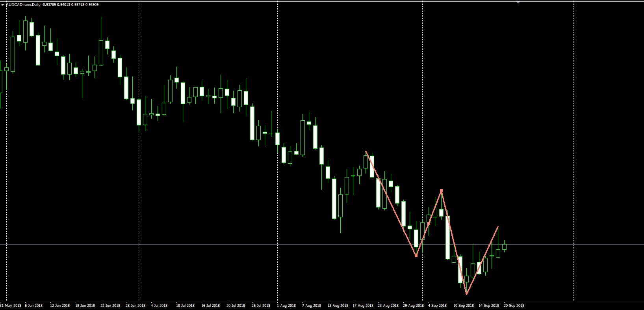
Task: Click the '13 Aug 2018' date label
Action: 338,306
